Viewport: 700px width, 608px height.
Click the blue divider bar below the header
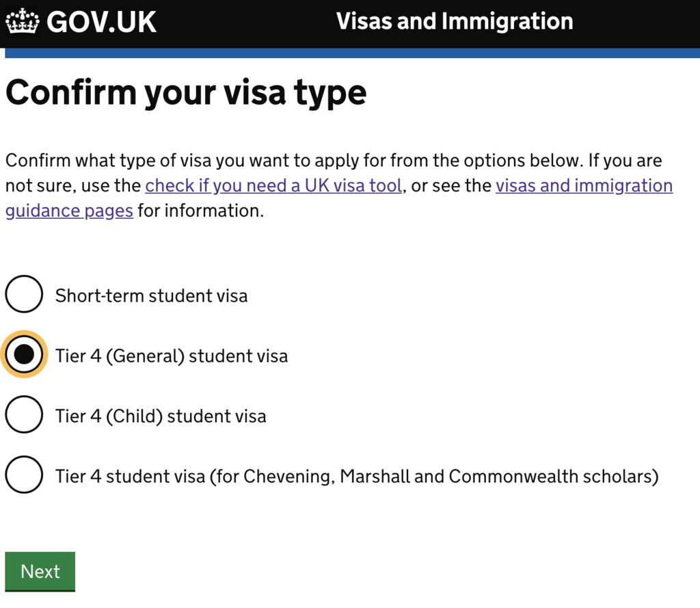point(350,52)
